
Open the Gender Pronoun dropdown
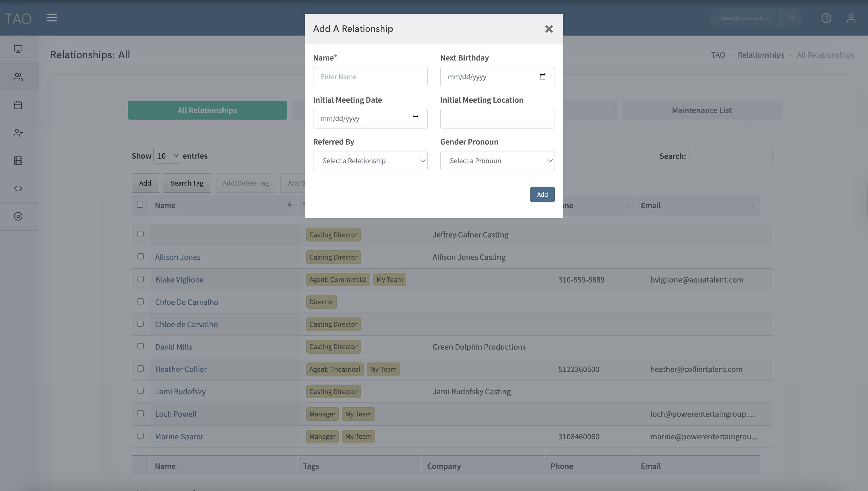point(497,161)
